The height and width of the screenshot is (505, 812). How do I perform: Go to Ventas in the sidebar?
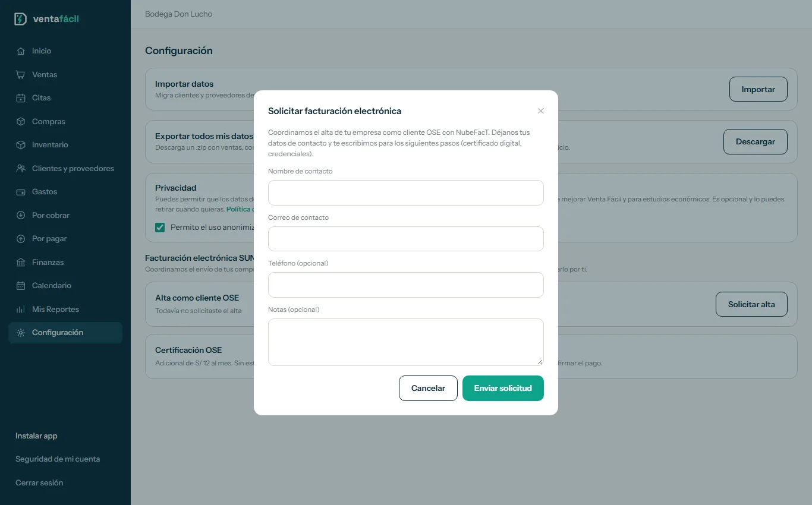pyautogui.click(x=65, y=75)
